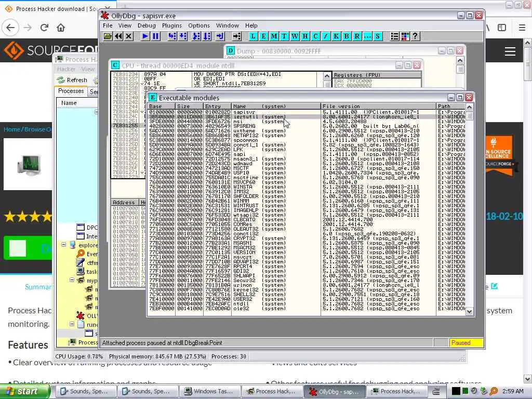Close the debugged program with X icon
The width and height of the screenshot is (532, 399).
pyautogui.click(x=129, y=36)
